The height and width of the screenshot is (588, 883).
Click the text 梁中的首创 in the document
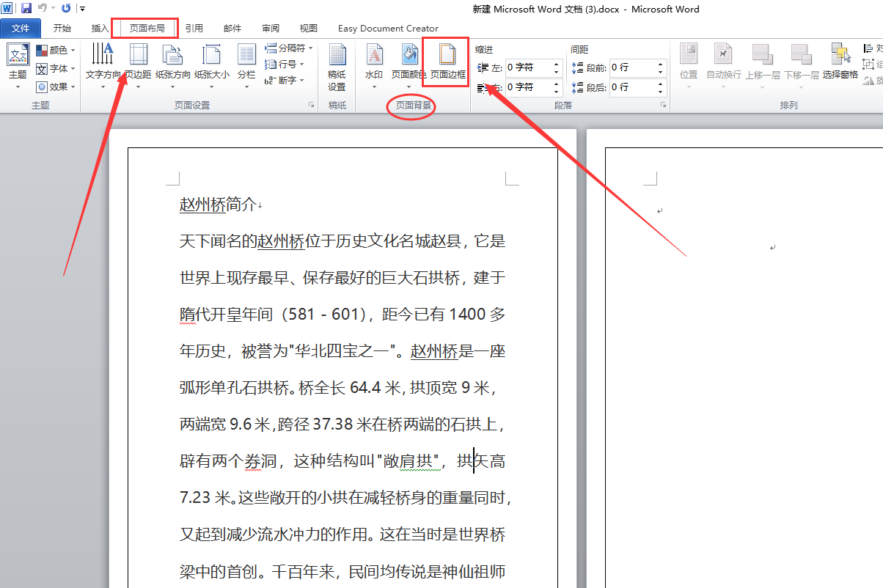(x=219, y=571)
